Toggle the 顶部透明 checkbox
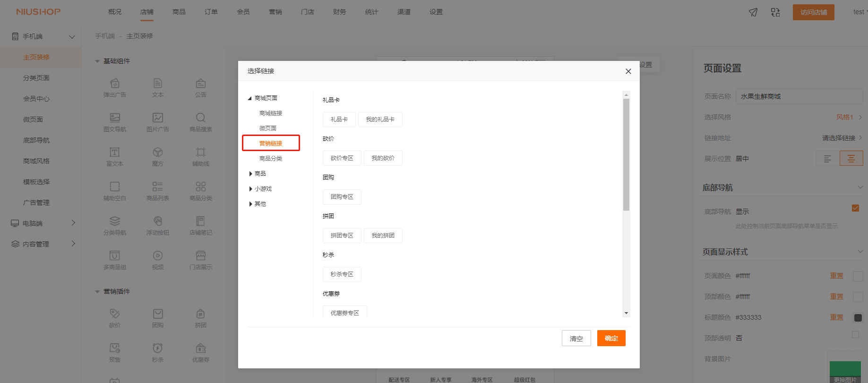868x383 pixels. [x=855, y=334]
